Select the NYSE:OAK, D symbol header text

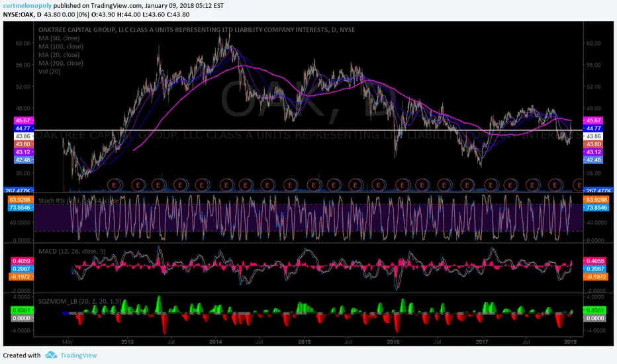coord(22,15)
